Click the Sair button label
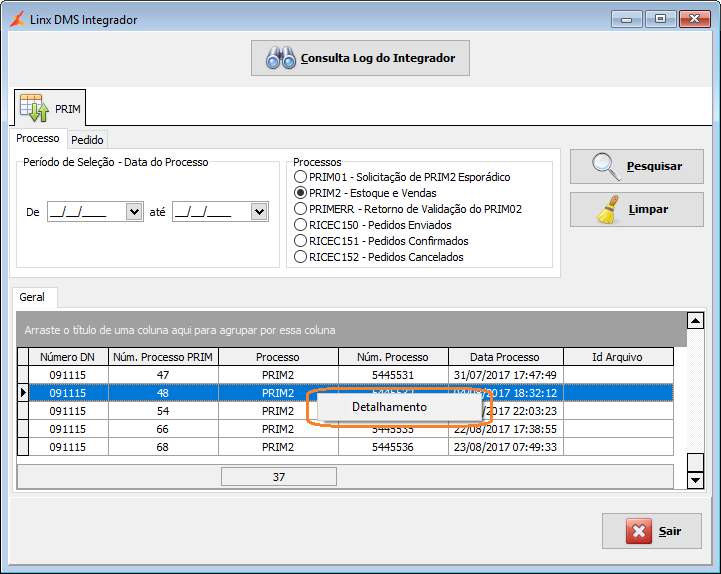The width and height of the screenshot is (721, 574). pyautogui.click(x=670, y=531)
